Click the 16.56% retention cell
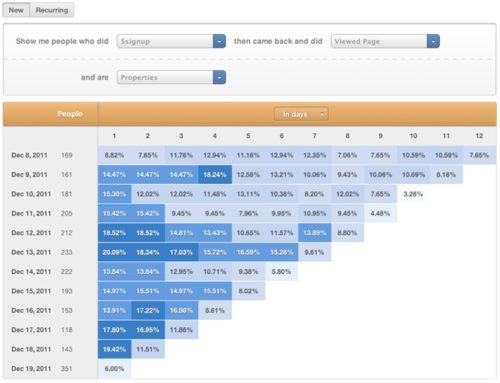The image size is (500, 383). [181, 311]
